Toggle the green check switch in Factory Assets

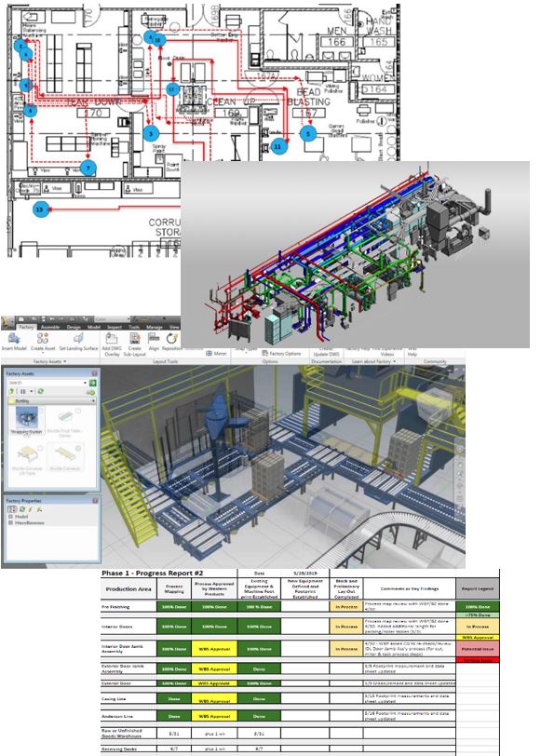[x=91, y=393]
